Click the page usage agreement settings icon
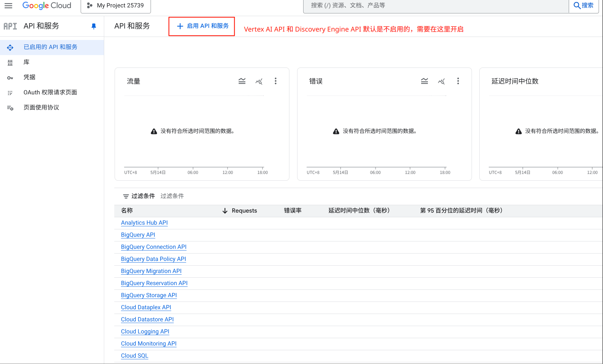 pyautogui.click(x=10, y=108)
